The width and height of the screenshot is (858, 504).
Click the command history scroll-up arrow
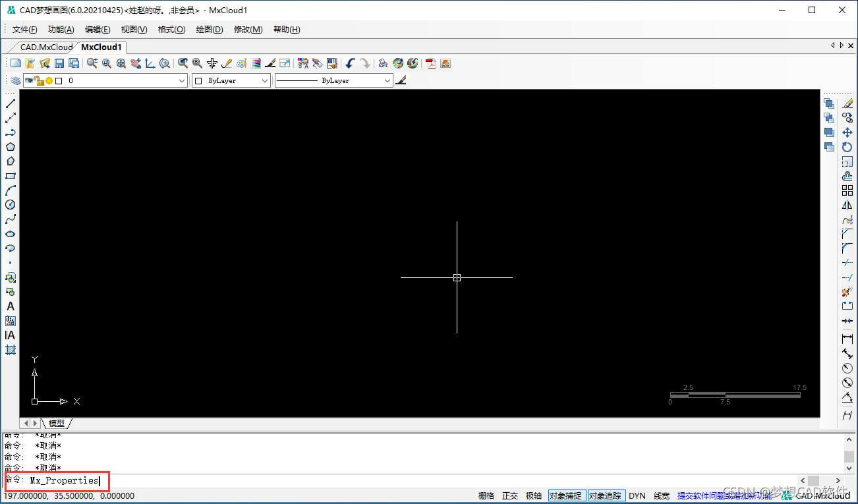(x=849, y=440)
